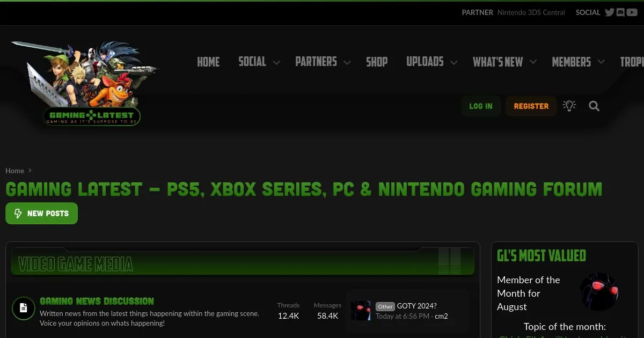644x338 pixels.
Task: Expand the Partners menu chevron
Action: click(347, 63)
